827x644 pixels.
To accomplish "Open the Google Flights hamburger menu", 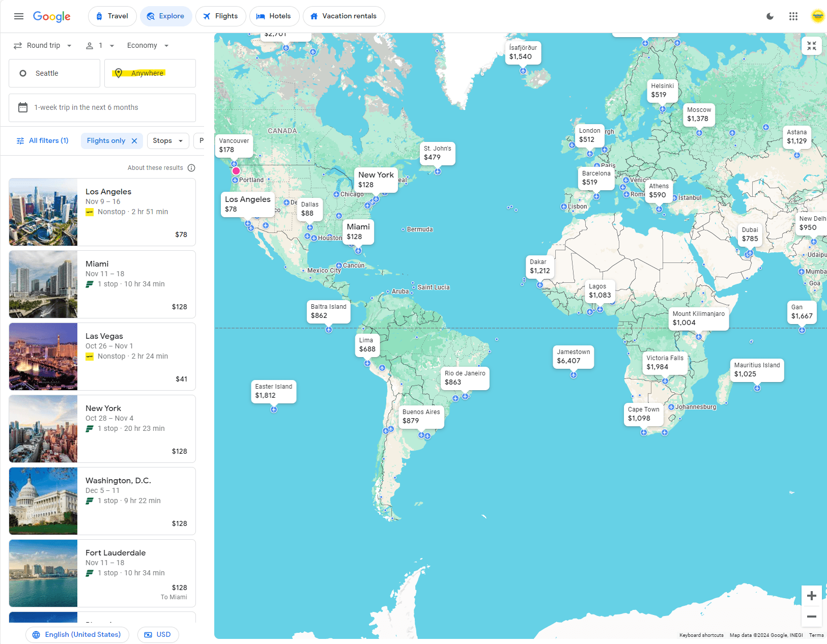I will pyautogui.click(x=19, y=16).
